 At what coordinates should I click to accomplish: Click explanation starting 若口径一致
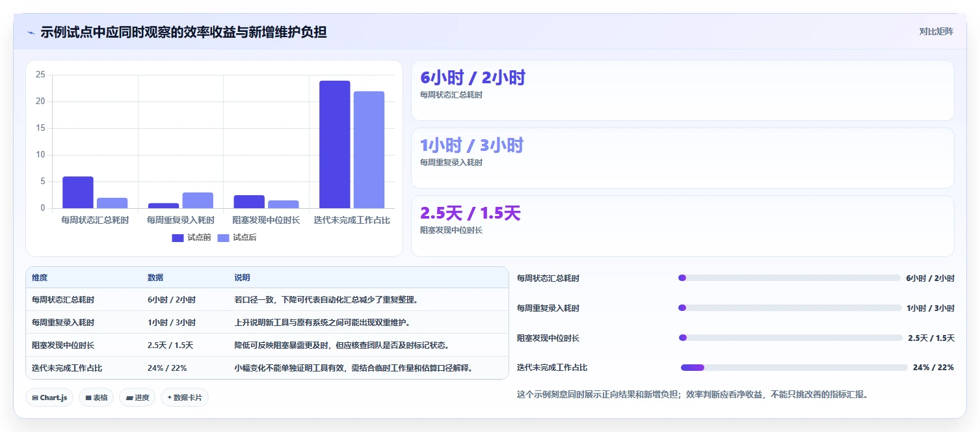(x=326, y=300)
